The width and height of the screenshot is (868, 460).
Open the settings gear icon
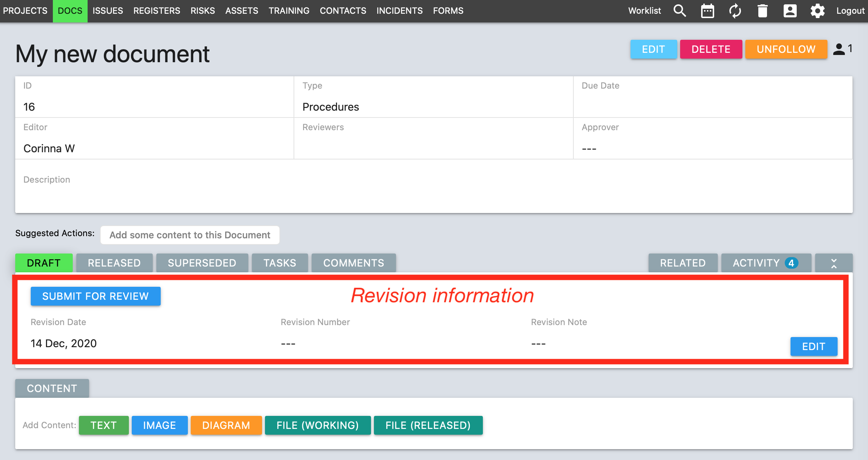pos(817,11)
